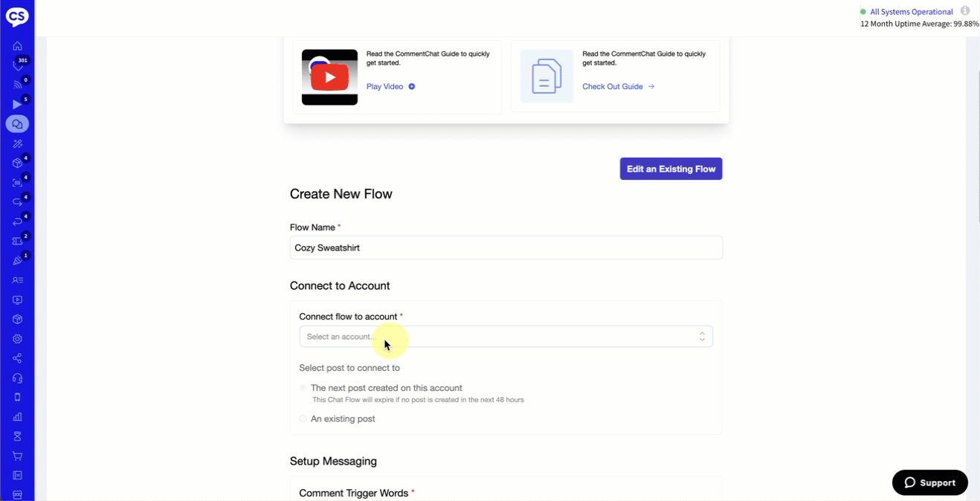This screenshot has width=980, height=501.
Task: Click the account dropdown chevron arrows
Action: 702,337
